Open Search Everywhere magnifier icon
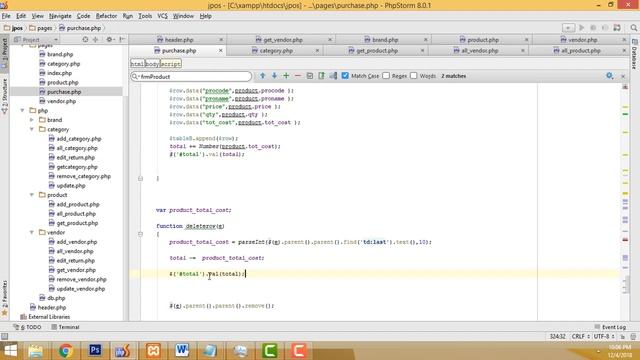The height and width of the screenshot is (360, 640). click(633, 28)
